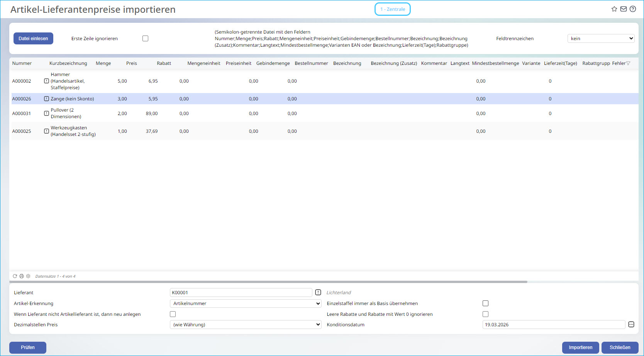Enable Erste Zeile ignorieren checkbox
Screen dimensions: 644x356
[145, 39]
